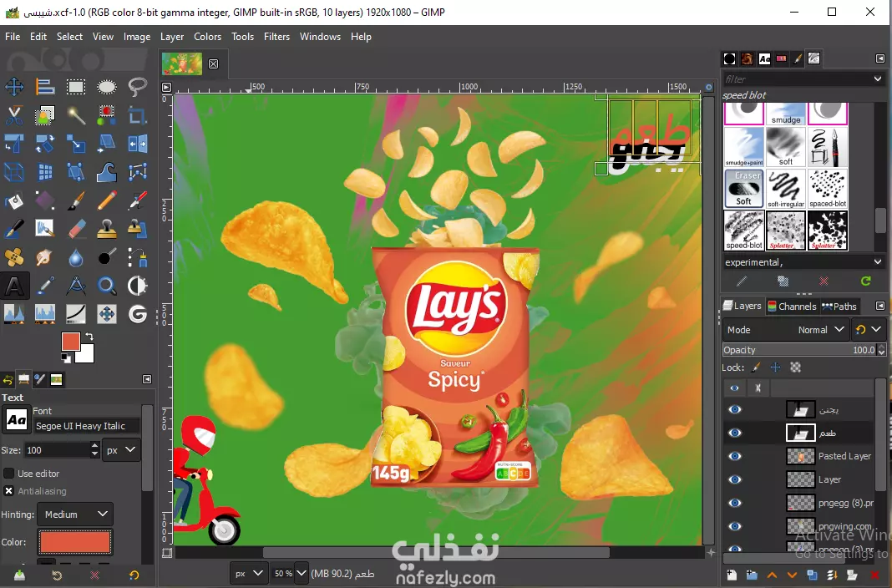
Task: Hide the pngwing.com layer
Action: coord(735,526)
